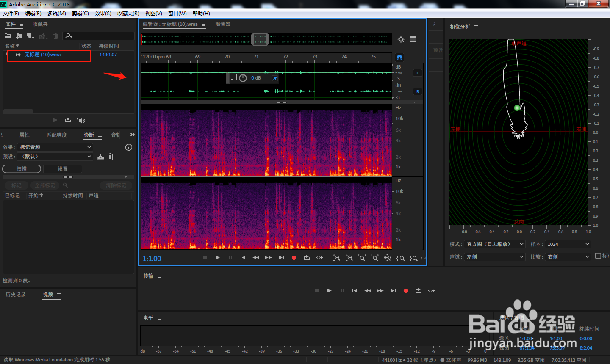Click Play in the editor transport

[217, 258]
